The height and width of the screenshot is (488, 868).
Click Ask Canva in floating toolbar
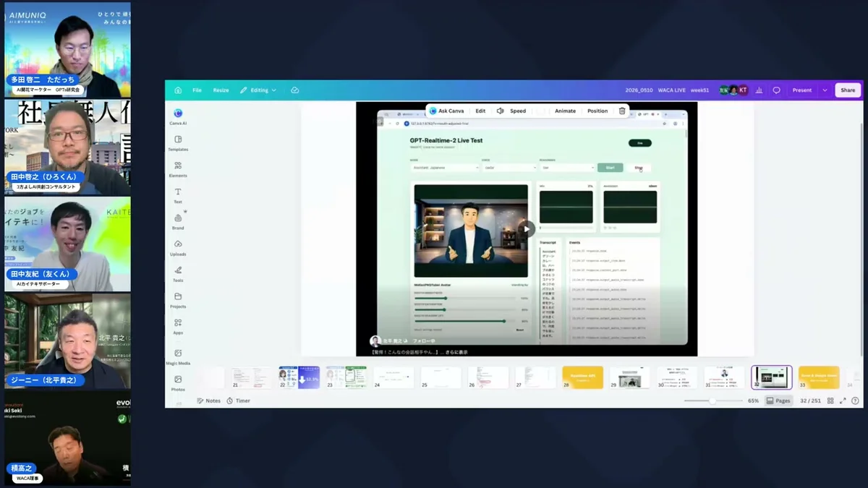click(x=446, y=111)
